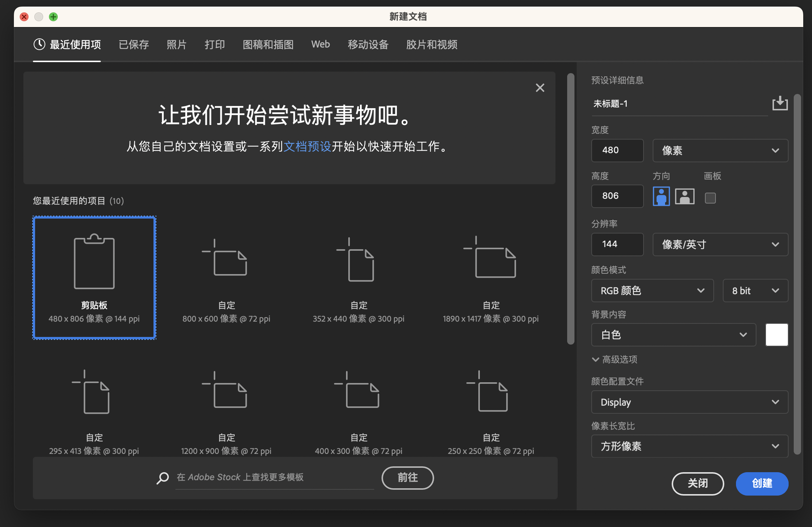Select landscape orientation icon

click(684, 197)
